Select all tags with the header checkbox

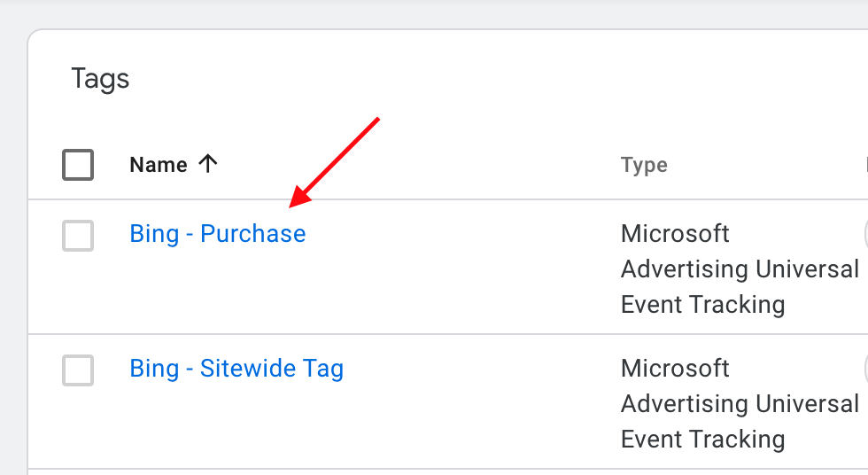(x=78, y=165)
